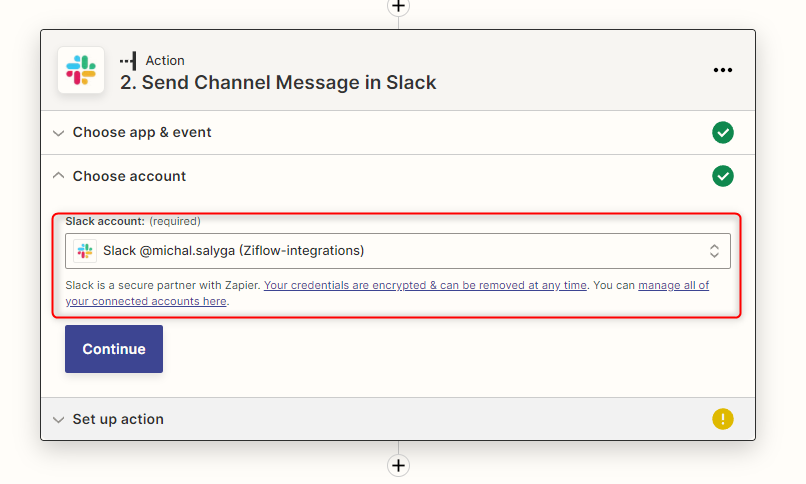Expand the Set up action chevron
The height and width of the screenshot is (484, 806).
click(58, 420)
